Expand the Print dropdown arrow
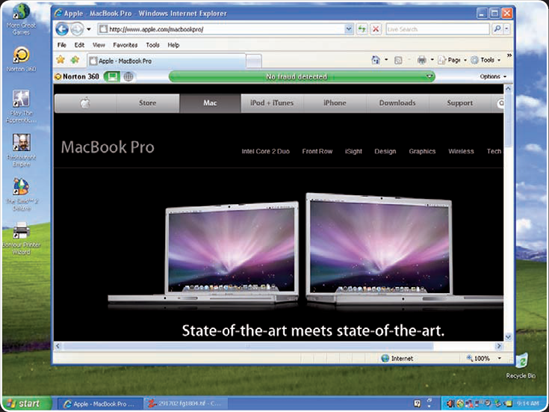 (432, 60)
